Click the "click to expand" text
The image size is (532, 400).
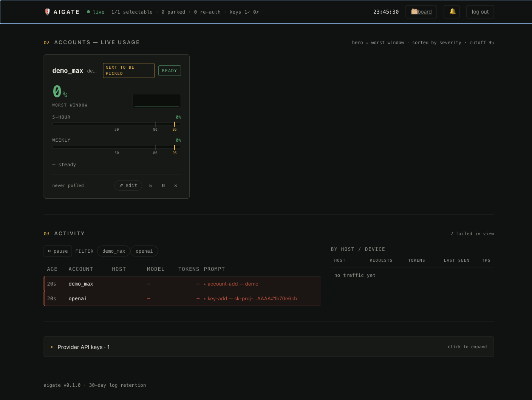pyautogui.click(x=467, y=347)
